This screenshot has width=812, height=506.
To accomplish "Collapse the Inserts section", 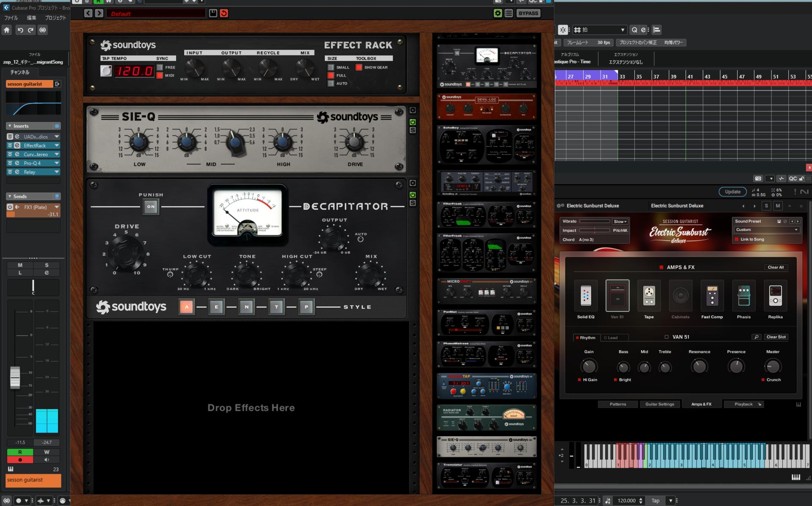I will (9, 126).
